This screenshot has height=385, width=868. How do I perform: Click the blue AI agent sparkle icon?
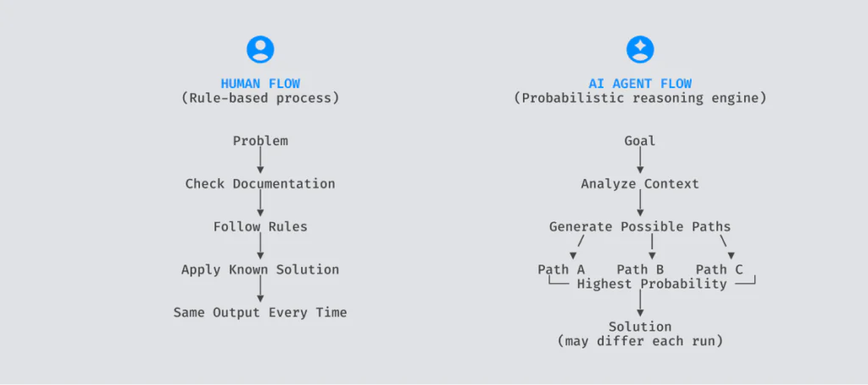pyautogui.click(x=640, y=49)
